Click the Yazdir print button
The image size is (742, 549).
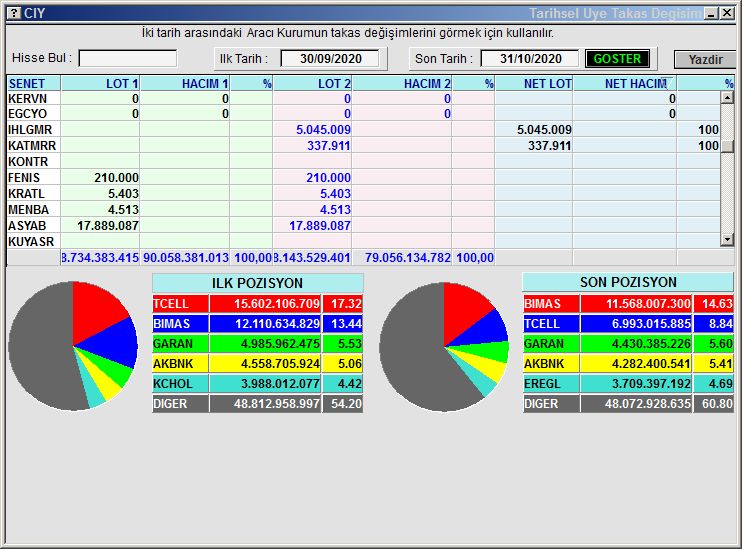[x=705, y=60]
